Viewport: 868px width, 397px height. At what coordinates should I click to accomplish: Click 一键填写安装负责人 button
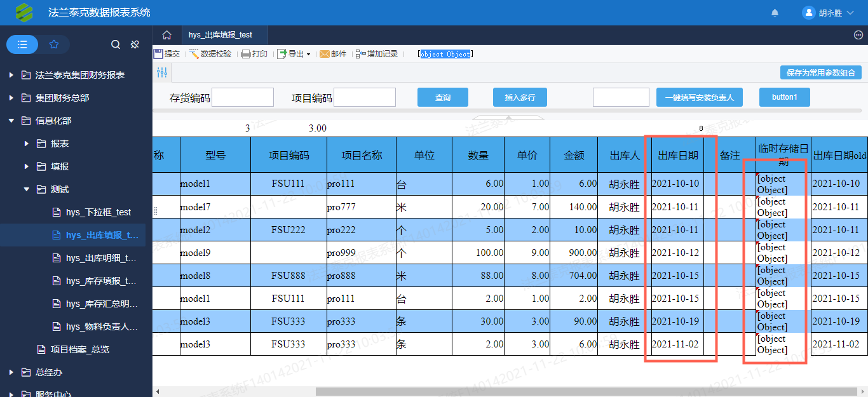coord(699,97)
